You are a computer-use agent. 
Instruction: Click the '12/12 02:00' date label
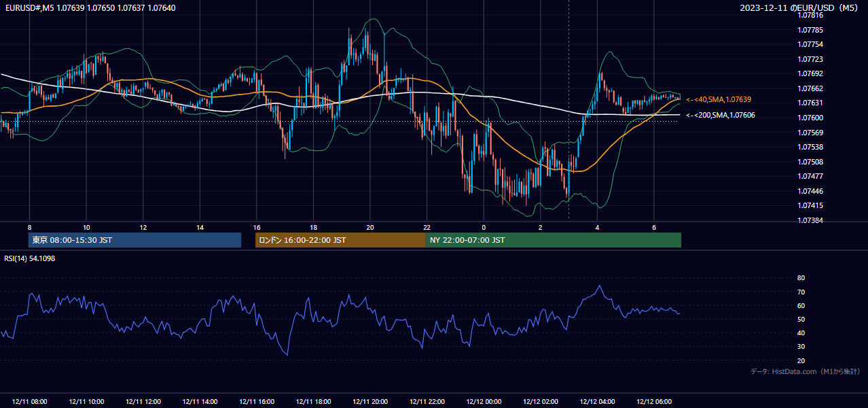point(540,402)
